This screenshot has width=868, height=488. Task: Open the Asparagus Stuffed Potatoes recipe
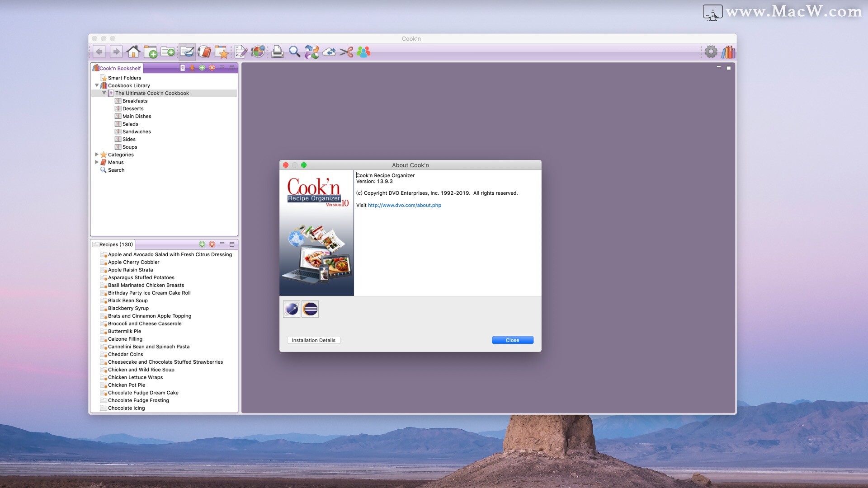tap(141, 277)
